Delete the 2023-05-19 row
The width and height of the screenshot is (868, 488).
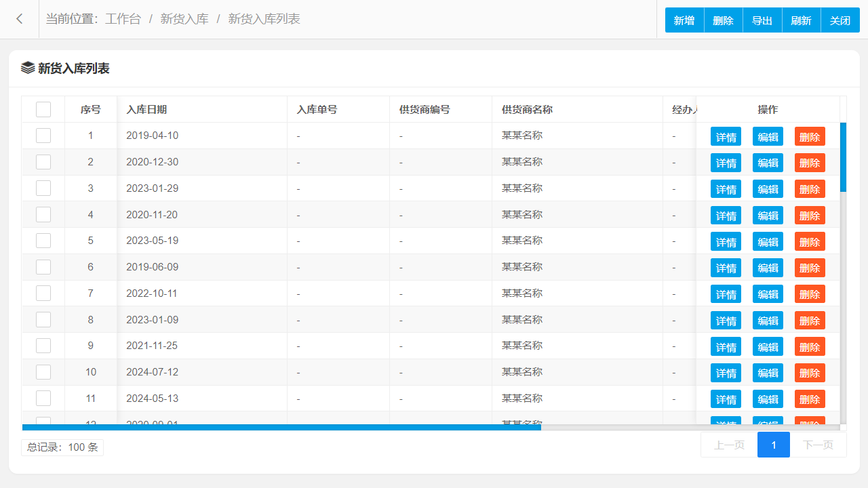(x=810, y=241)
